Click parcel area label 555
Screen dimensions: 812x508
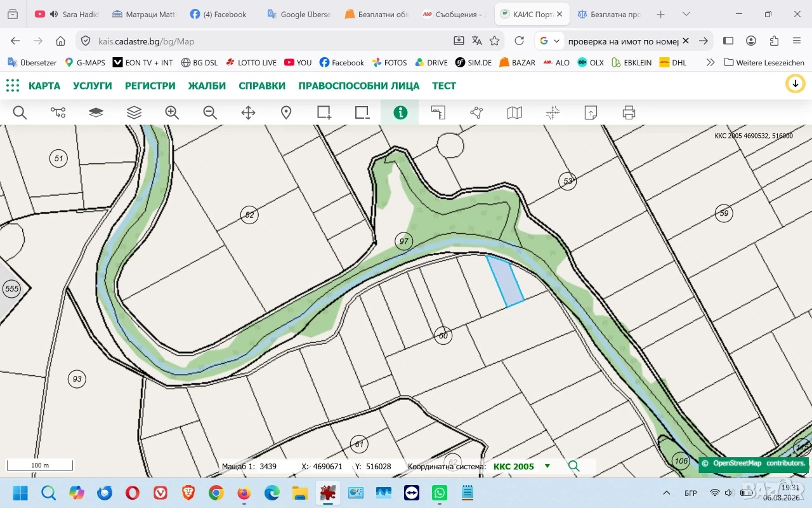[x=11, y=289]
